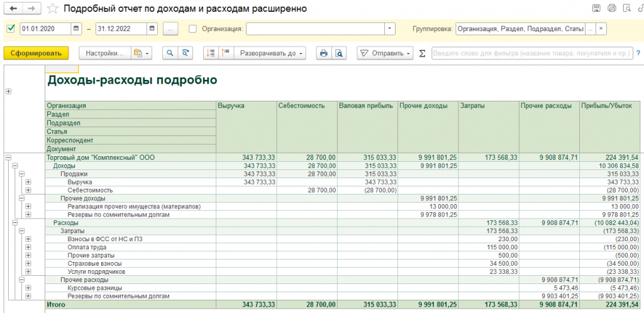
Task: Open calendar for the start date 01.01.2020
Action: (76, 29)
